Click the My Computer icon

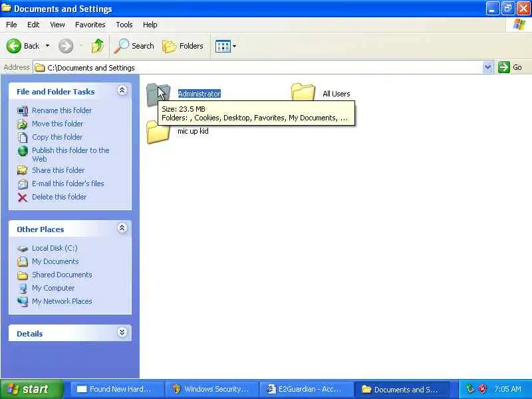click(23, 289)
